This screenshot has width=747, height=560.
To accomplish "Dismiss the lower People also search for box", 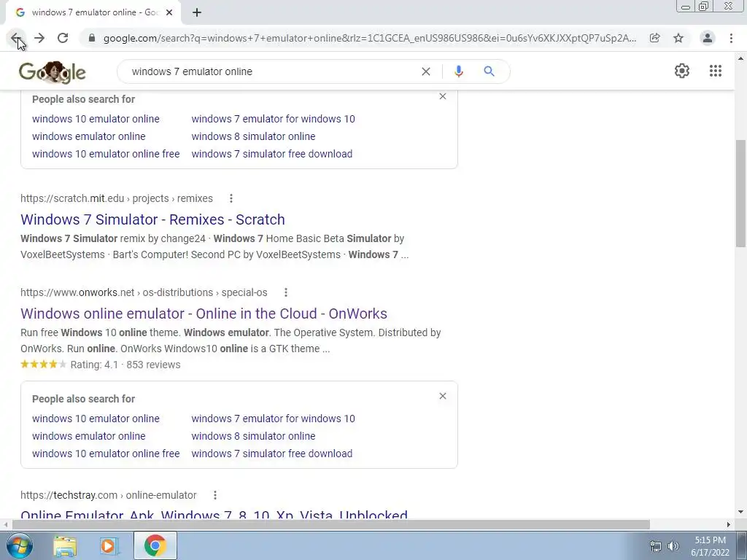I will tap(443, 396).
